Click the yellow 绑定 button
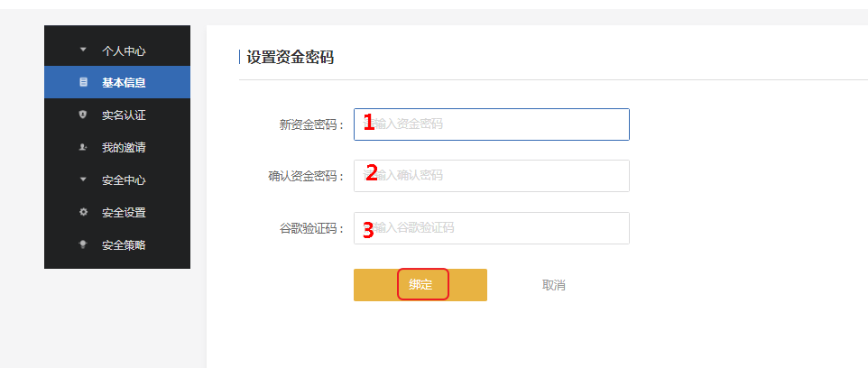This screenshot has width=868, height=368. coord(420,285)
